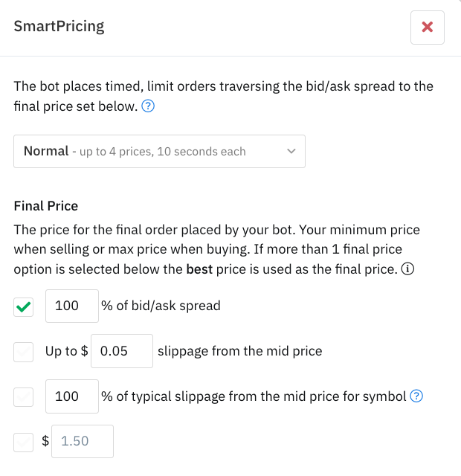Click info icon after 'used as the final price'

point(407,269)
